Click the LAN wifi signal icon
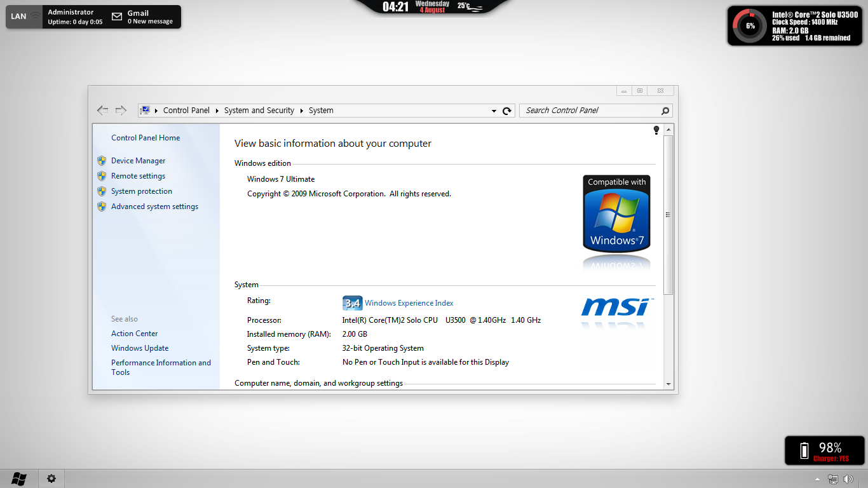Viewport: 868px width, 488px height. (36, 17)
